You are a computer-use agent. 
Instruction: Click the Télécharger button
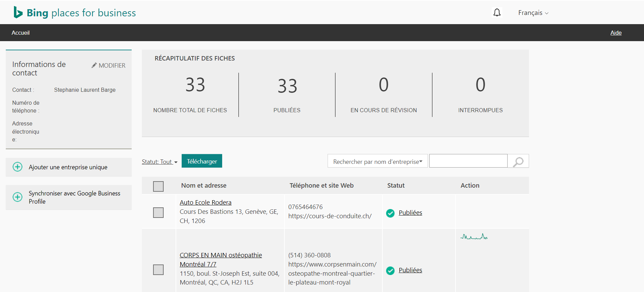(x=202, y=161)
